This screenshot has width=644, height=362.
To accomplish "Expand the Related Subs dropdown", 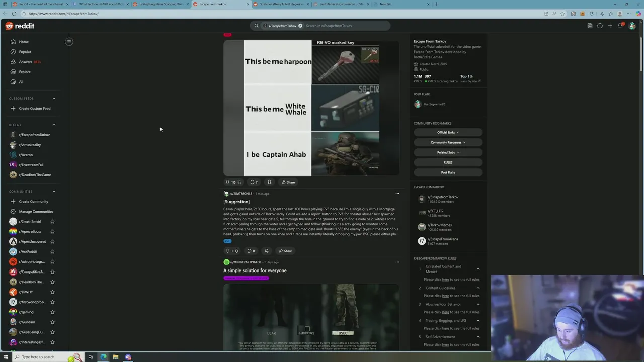I will (448, 152).
